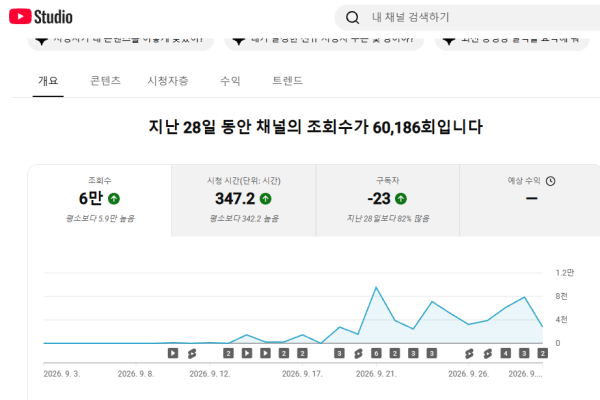This screenshot has width=600, height=400.
Task: Select the 트렌드 tab
Action: click(x=287, y=81)
